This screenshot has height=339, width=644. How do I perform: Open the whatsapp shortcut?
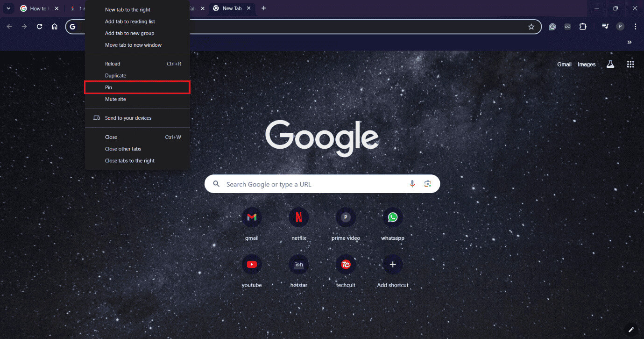point(393,224)
